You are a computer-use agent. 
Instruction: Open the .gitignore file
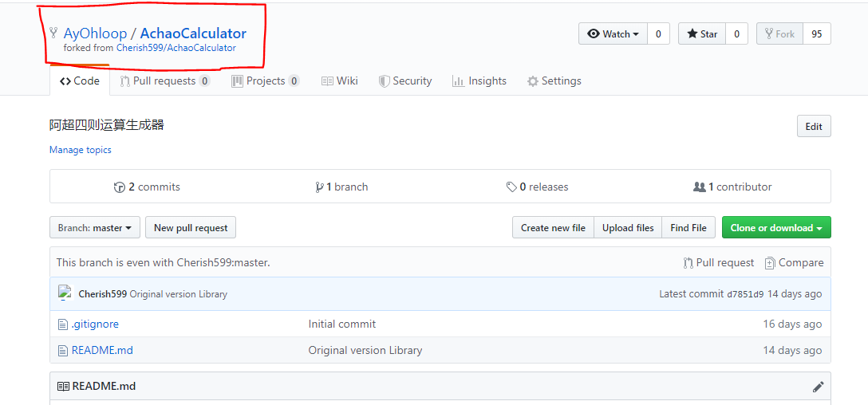tap(95, 324)
